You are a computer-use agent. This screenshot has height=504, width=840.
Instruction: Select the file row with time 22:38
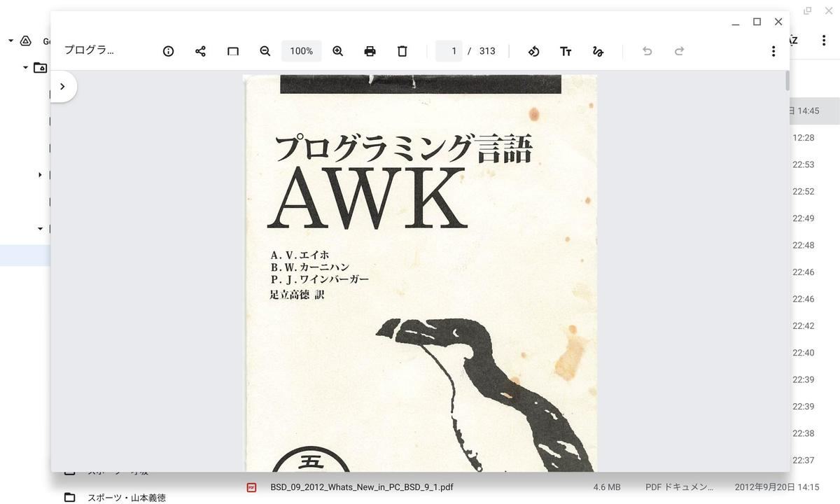click(815, 433)
